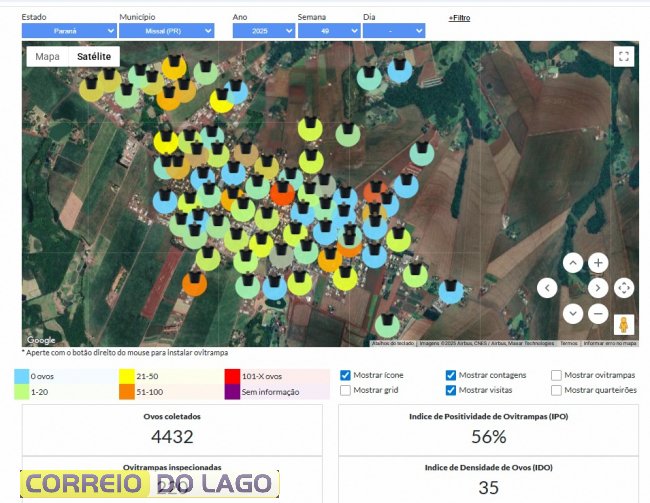Screen dimensions: 650x503
Task: Enable Mostrar ovitrampas checkbox
Action: pos(556,375)
